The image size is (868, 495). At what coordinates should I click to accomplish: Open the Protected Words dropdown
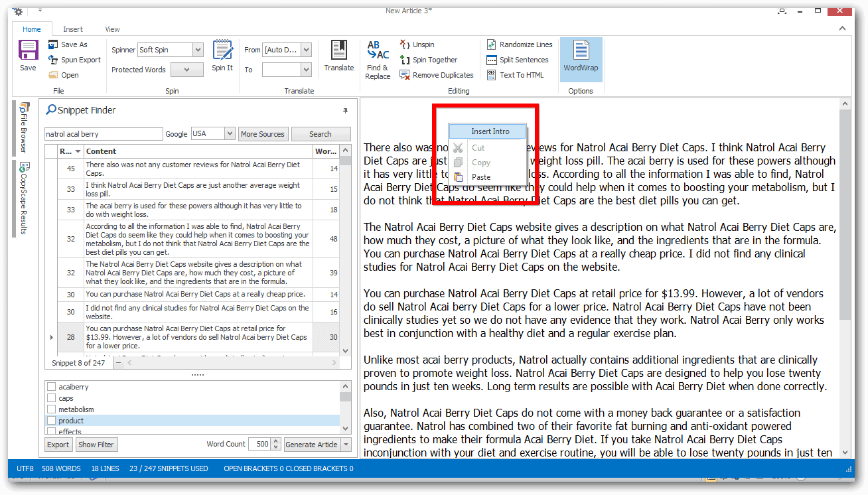(x=187, y=70)
